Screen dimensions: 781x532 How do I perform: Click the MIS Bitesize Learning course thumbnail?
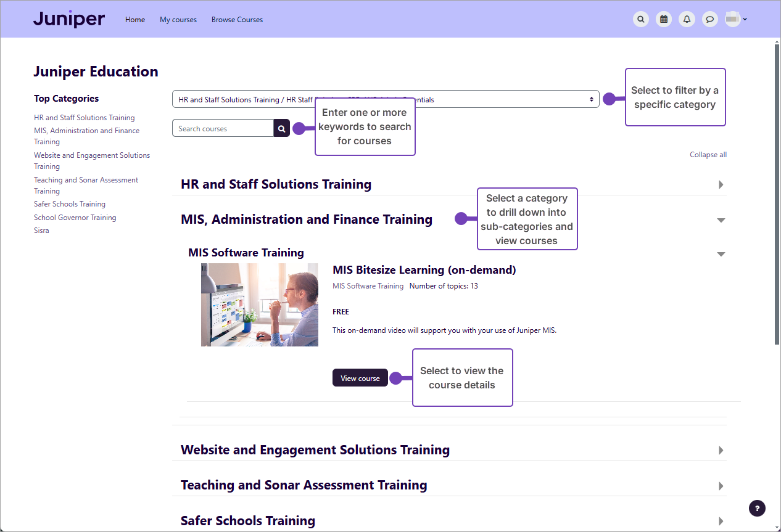tap(259, 305)
